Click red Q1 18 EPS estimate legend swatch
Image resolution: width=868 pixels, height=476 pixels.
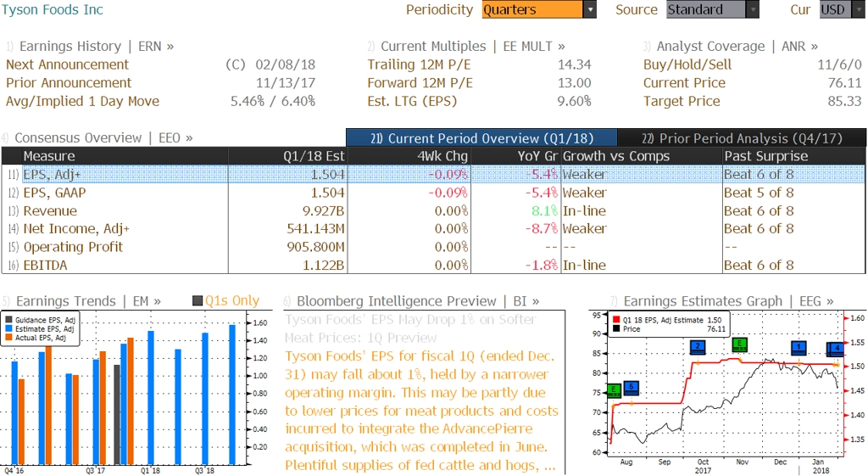[x=616, y=320]
